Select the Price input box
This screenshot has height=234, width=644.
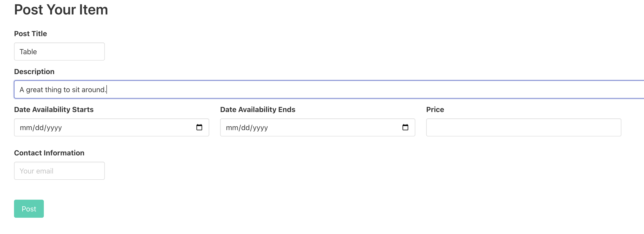tap(523, 127)
